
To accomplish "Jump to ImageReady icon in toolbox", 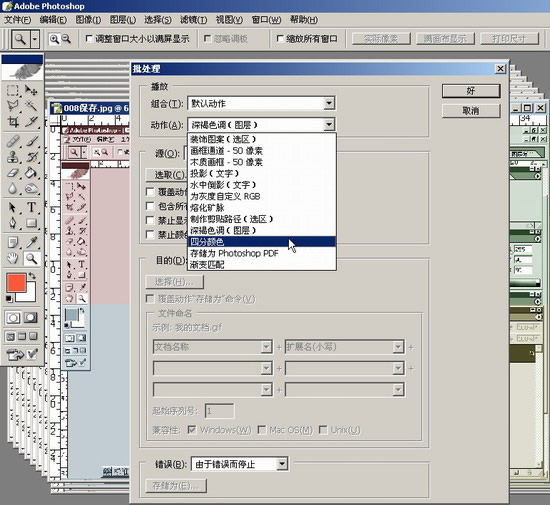I will click(x=14, y=354).
